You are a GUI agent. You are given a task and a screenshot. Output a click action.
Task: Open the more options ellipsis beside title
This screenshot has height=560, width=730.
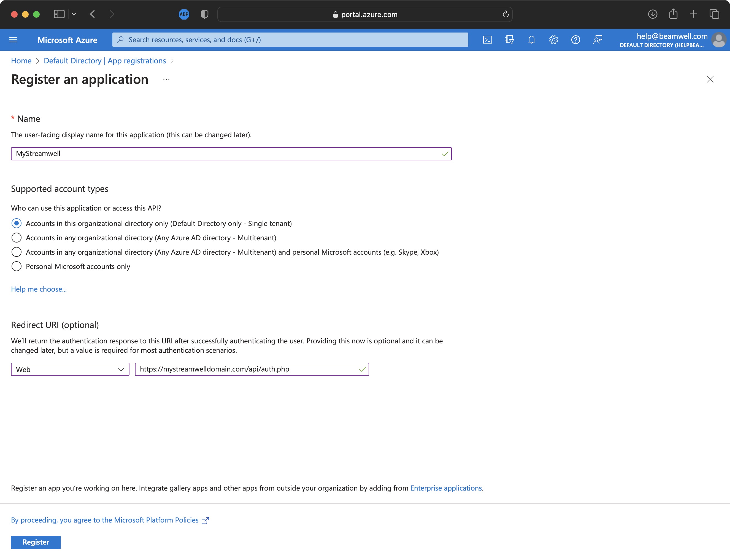coord(166,79)
